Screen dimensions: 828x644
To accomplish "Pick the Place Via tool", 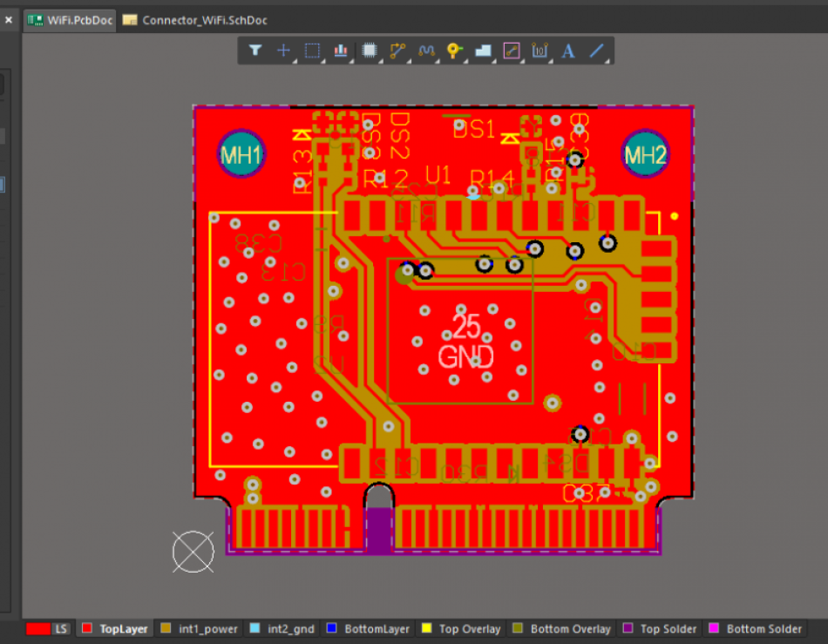I will pyautogui.click(x=454, y=51).
